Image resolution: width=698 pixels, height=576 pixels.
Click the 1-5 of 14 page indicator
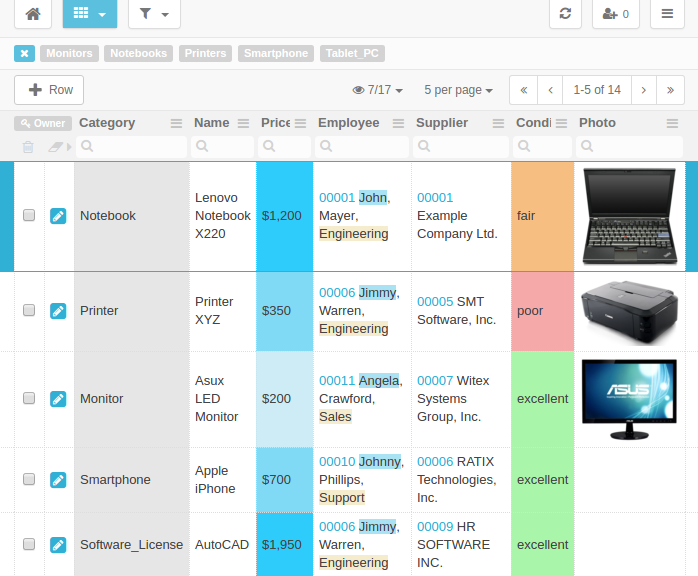pyautogui.click(x=597, y=90)
